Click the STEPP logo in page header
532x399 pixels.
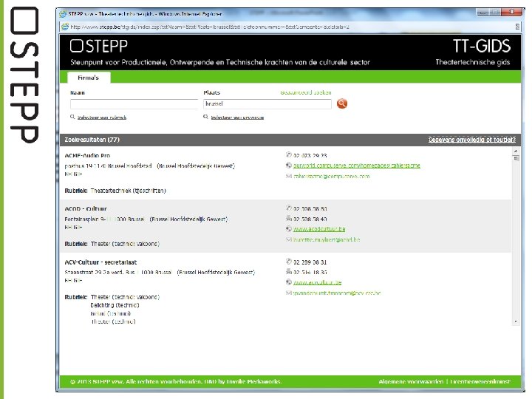point(99,46)
